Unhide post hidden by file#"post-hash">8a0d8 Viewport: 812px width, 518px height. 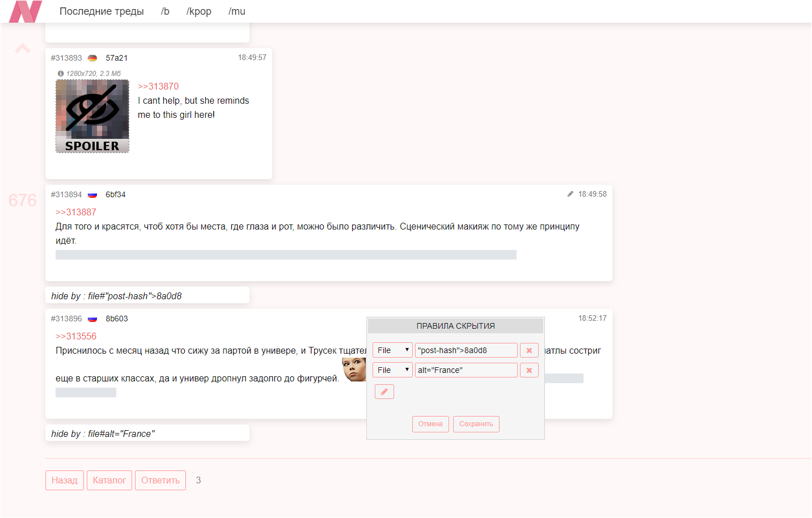point(147,296)
